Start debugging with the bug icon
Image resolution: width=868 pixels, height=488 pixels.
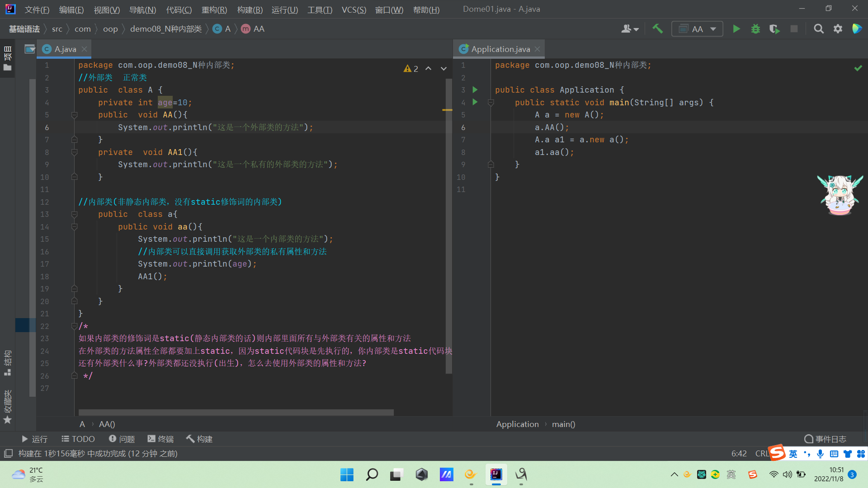(755, 29)
